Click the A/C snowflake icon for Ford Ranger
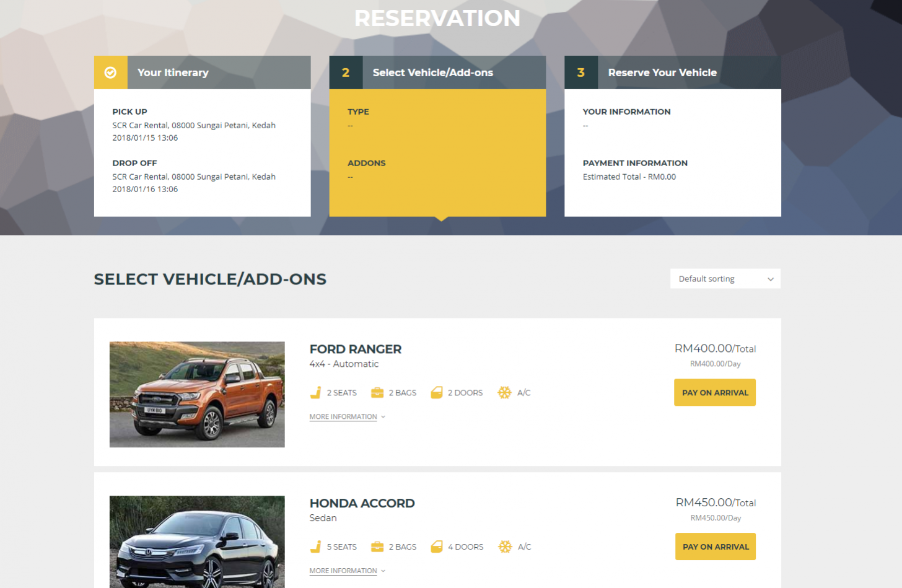This screenshot has height=588, width=902. 504,392
